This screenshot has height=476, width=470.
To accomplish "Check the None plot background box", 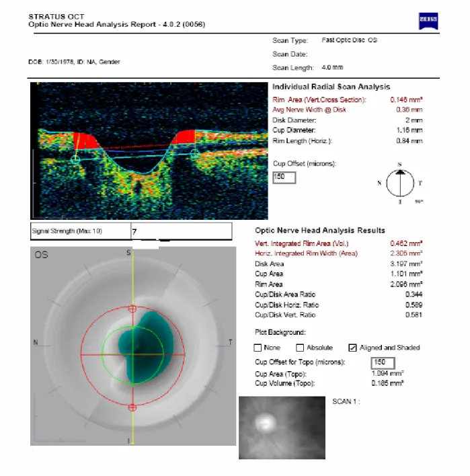I will (x=258, y=348).
